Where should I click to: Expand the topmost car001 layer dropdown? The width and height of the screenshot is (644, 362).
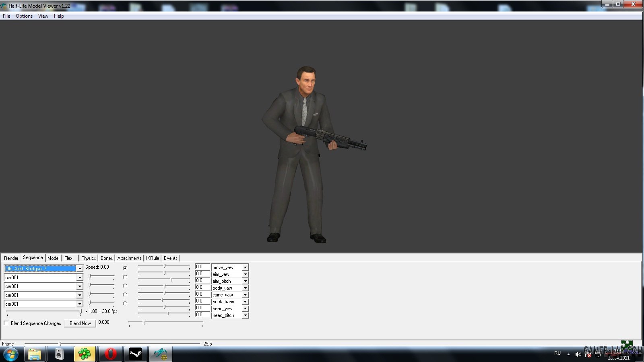80,278
